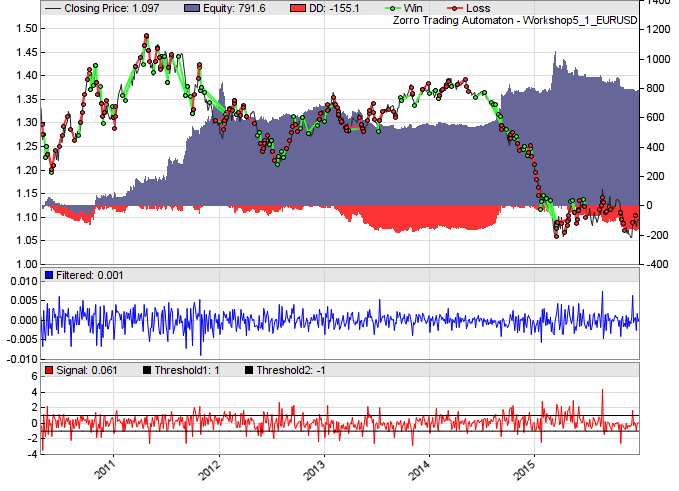Click the 1.40 price axis label
Screen dimensions: 679x491
pos(27,75)
